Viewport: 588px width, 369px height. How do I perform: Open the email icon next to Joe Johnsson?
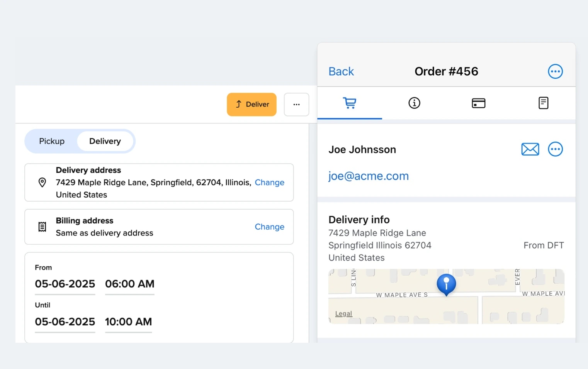click(x=530, y=149)
